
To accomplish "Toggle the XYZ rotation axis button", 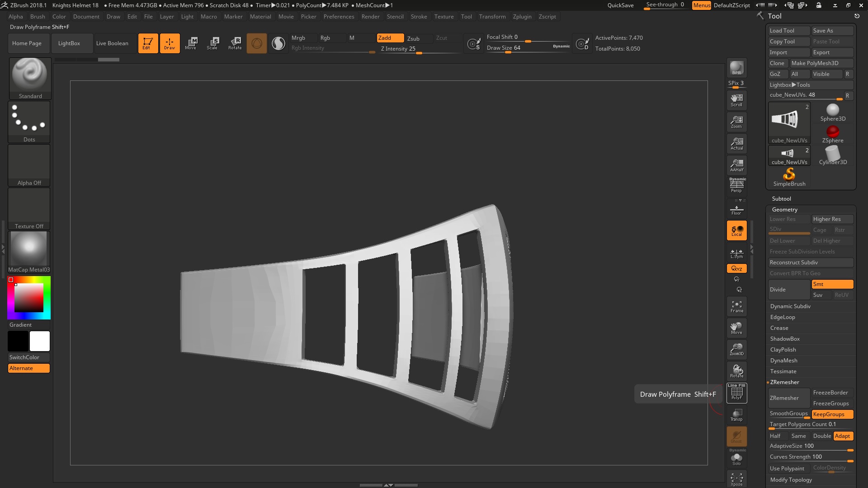I will click(x=736, y=268).
